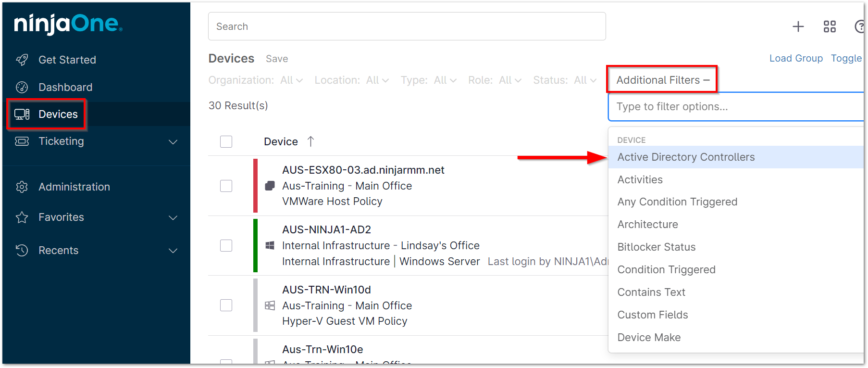Image resolution: width=868 pixels, height=368 pixels.
Task: Open the Role filter dropdown
Action: point(495,80)
